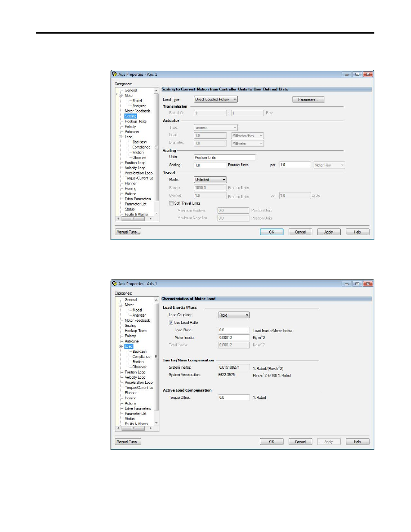Click Cancel in the Load dialog
The width and height of the screenshot is (411, 532).
pyautogui.click(x=300, y=442)
